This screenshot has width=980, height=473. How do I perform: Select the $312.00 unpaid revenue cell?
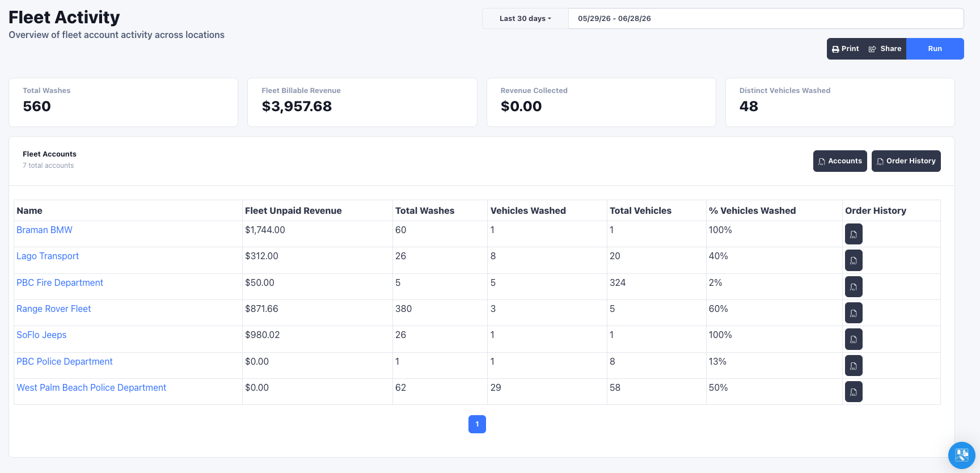pyautogui.click(x=317, y=260)
